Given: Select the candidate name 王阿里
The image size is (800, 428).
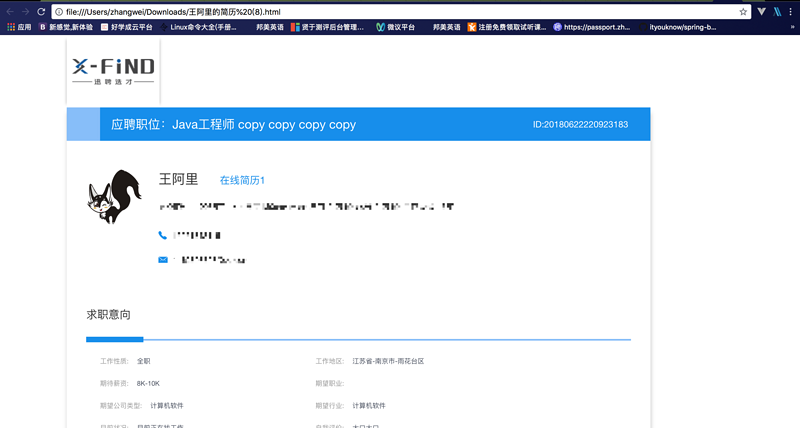Looking at the screenshot, I should pyautogui.click(x=178, y=179).
